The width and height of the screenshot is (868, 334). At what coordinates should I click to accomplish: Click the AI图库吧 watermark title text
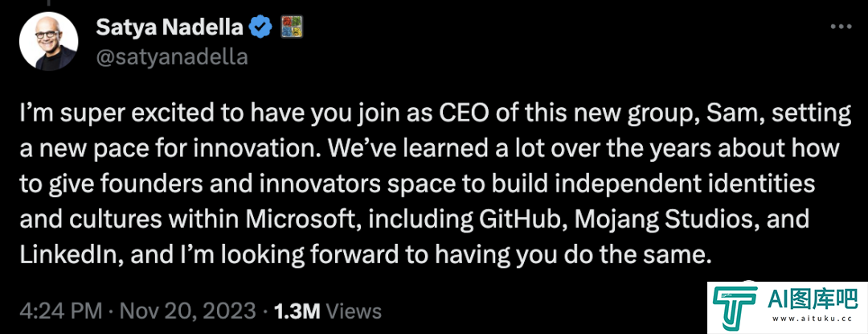click(x=812, y=299)
